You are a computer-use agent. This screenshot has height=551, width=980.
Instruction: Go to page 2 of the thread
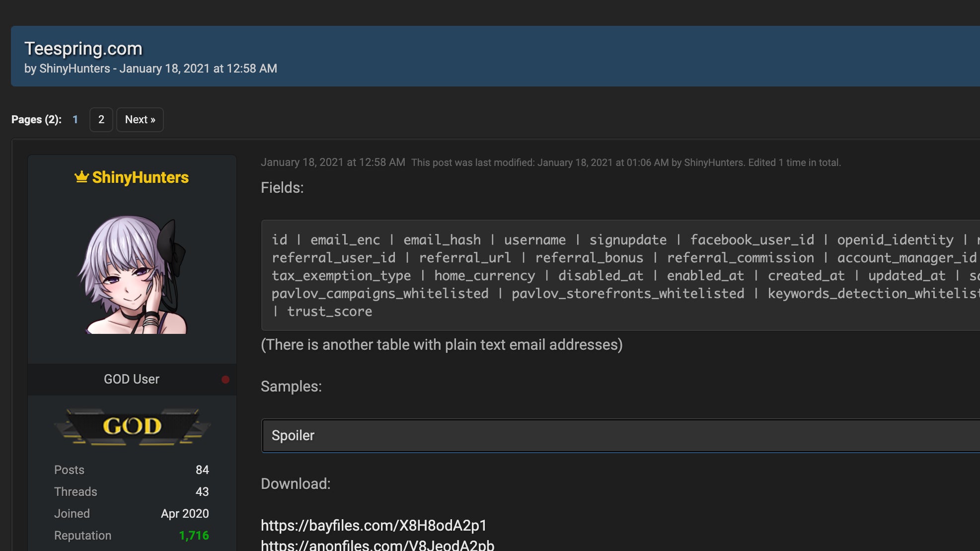[x=101, y=120]
